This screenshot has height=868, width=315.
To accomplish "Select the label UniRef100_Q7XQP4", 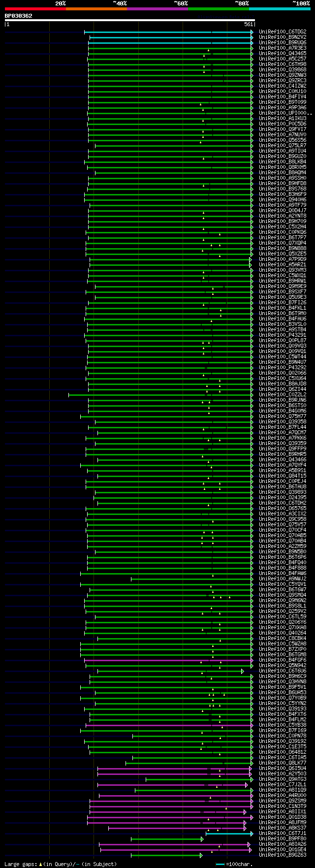I will 283,243.
